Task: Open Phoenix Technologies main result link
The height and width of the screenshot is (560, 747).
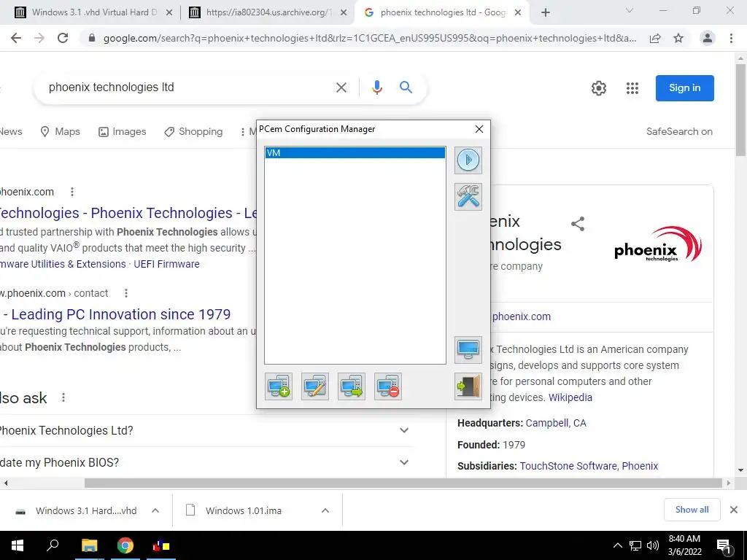Action: [128, 213]
